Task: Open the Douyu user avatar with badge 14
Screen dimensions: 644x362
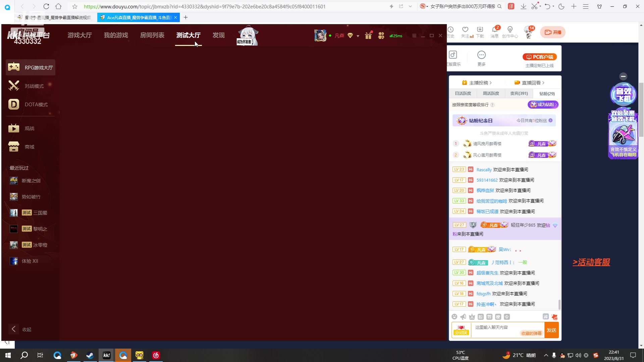Action: click(x=529, y=33)
